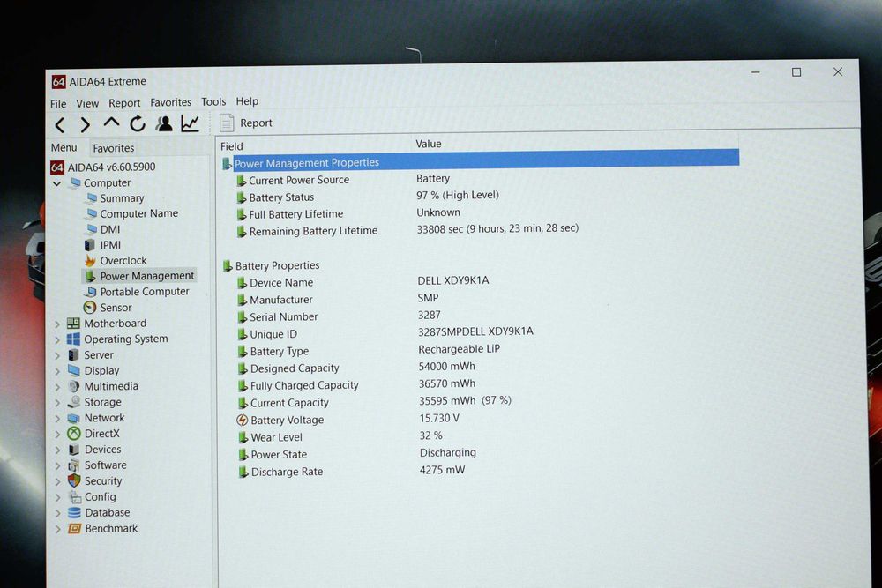Open the Tools menu
Image resolution: width=882 pixels, height=588 pixels.
(x=213, y=101)
